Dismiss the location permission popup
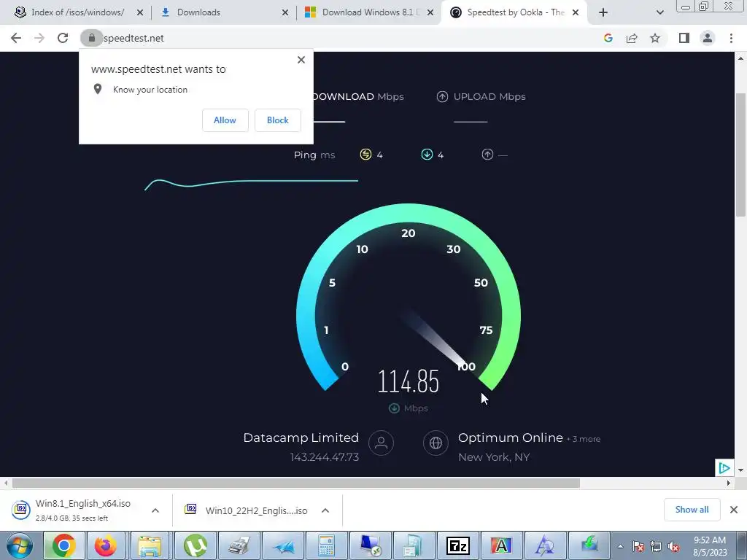Screen dimensions: 747x560 click(301, 60)
